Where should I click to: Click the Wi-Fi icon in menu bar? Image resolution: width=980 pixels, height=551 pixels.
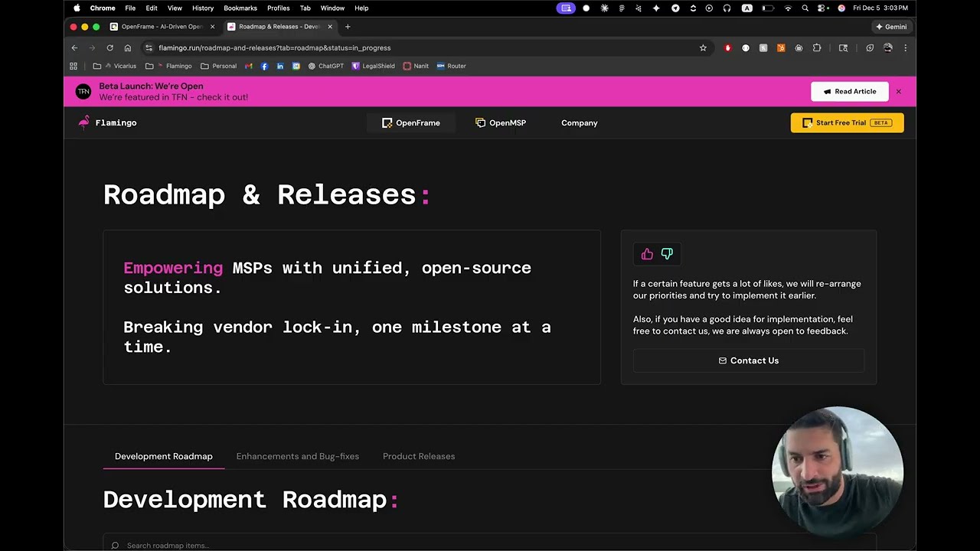click(788, 8)
